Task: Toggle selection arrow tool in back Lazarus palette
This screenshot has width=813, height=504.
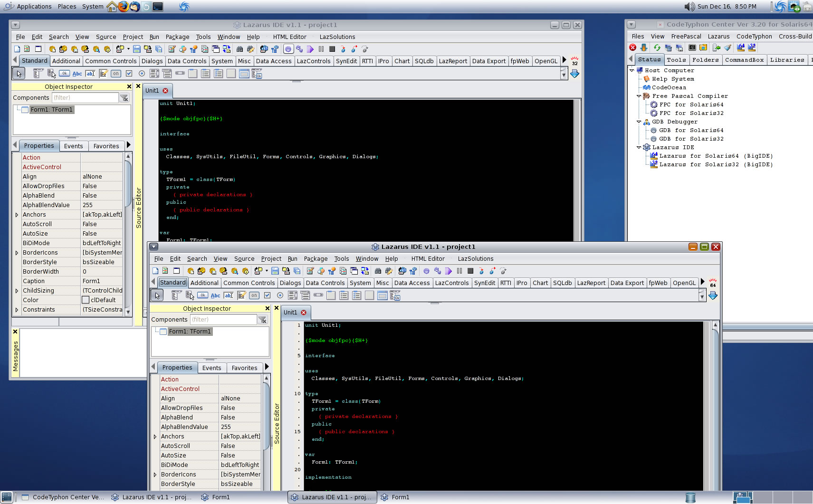Action: click(x=19, y=74)
